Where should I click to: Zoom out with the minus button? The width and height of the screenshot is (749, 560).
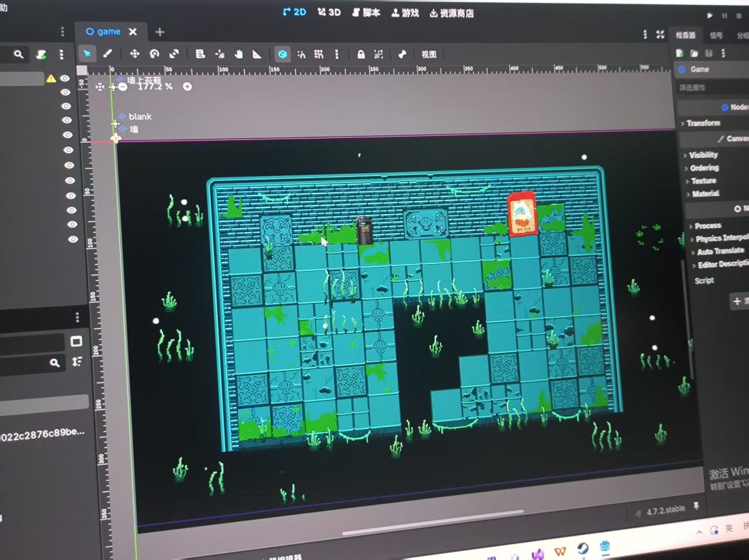(x=123, y=87)
